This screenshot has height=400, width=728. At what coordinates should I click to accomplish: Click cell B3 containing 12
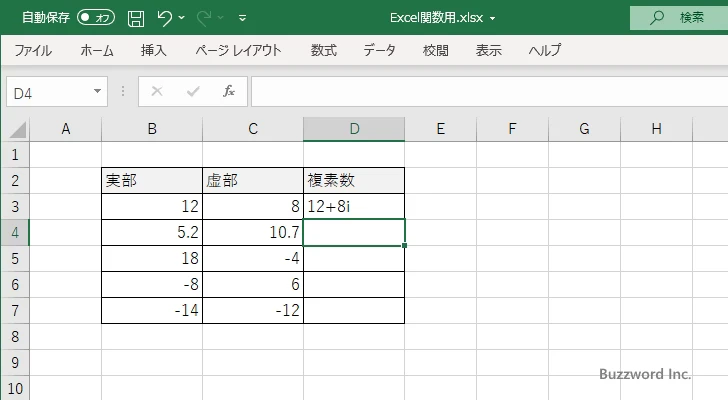152,206
